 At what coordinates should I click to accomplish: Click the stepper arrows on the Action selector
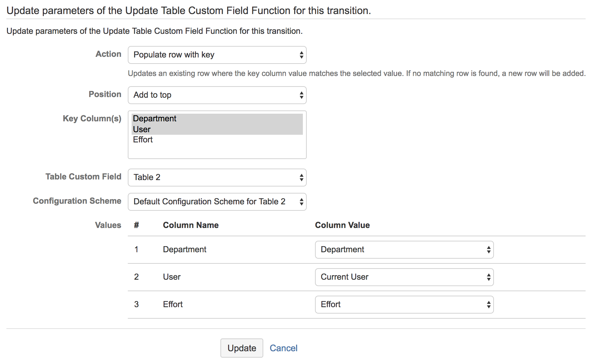click(x=301, y=55)
